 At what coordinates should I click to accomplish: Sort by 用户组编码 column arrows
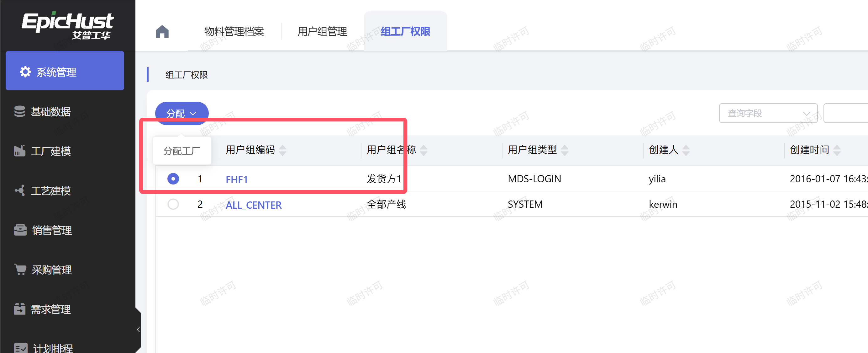click(283, 150)
